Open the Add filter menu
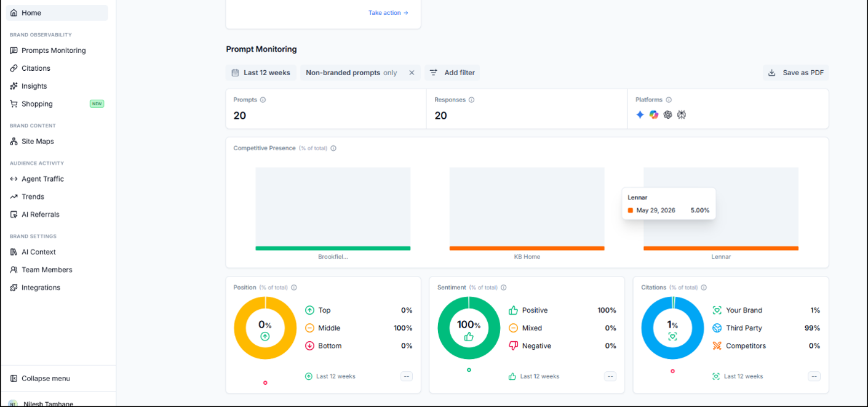Screen dimensions: 868x407 pyautogui.click(x=452, y=73)
